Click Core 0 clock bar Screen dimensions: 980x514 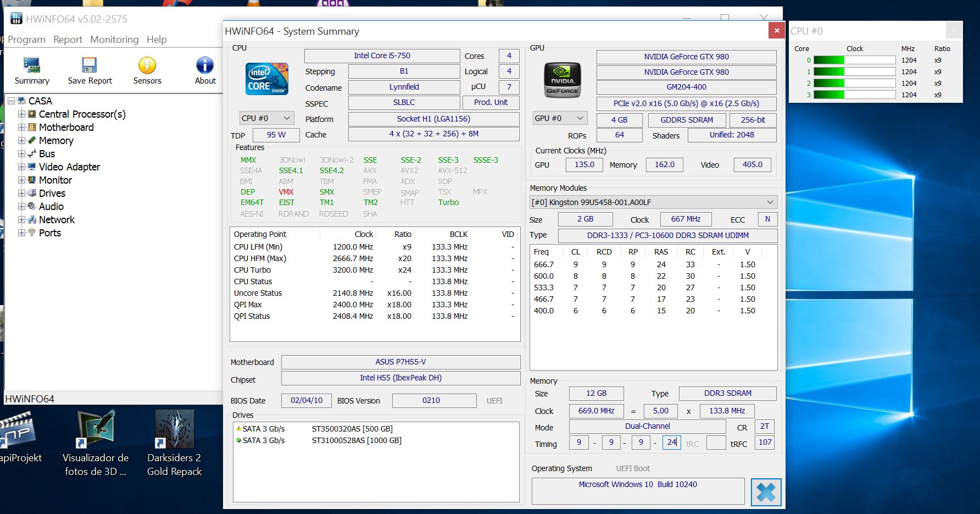tap(854, 60)
